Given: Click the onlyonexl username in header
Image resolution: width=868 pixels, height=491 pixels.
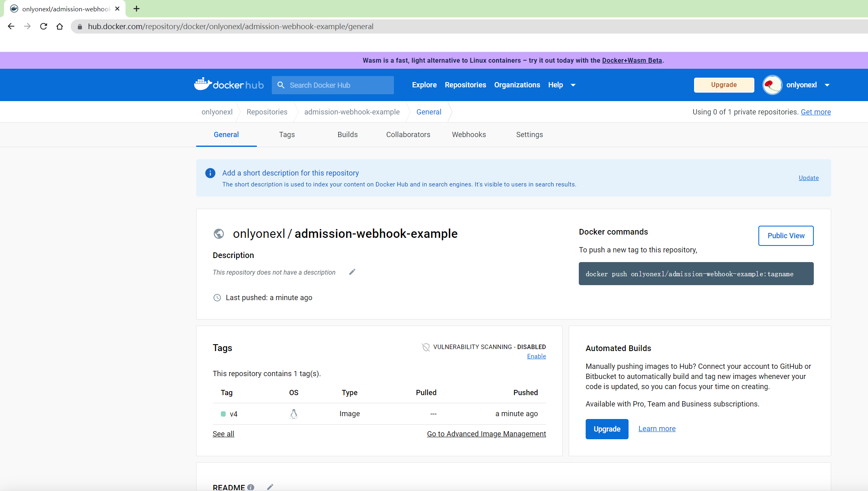Looking at the screenshot, I should [801, 85].
